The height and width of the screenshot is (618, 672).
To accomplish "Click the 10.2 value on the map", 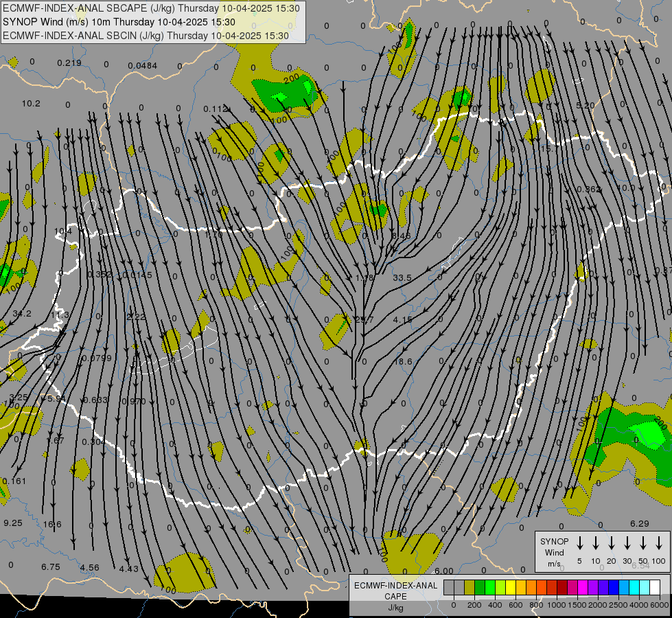I will click(31, 104).
